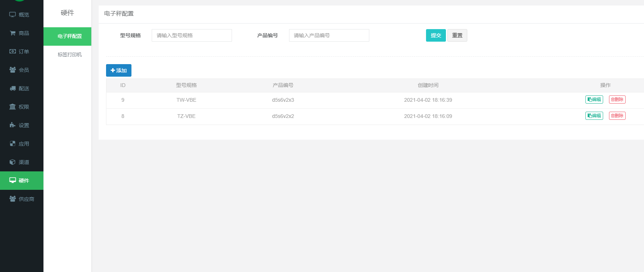
Task: Click the 型号规格 model input field
Action: point(191,35)
